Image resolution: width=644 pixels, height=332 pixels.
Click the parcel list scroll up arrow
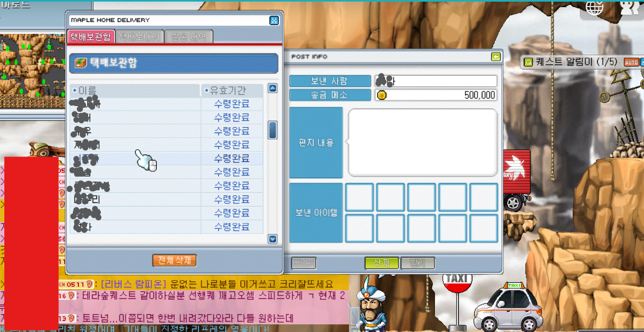pos(272,88)
